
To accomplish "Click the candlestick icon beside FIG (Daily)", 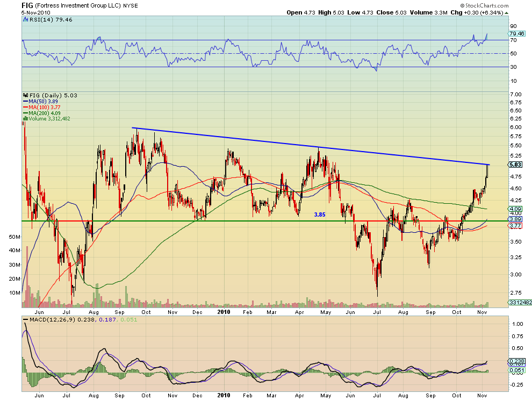I will (26, 95).
